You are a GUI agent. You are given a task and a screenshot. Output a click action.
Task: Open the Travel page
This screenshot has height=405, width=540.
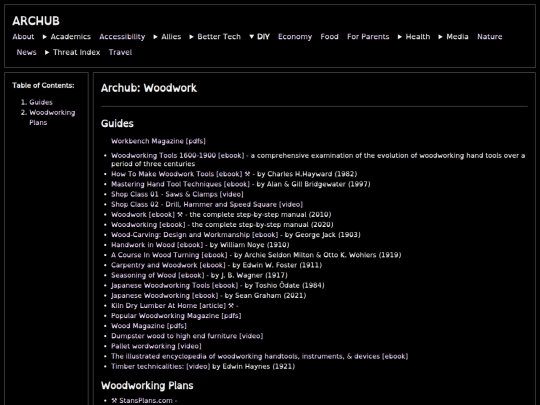point(120,52)
